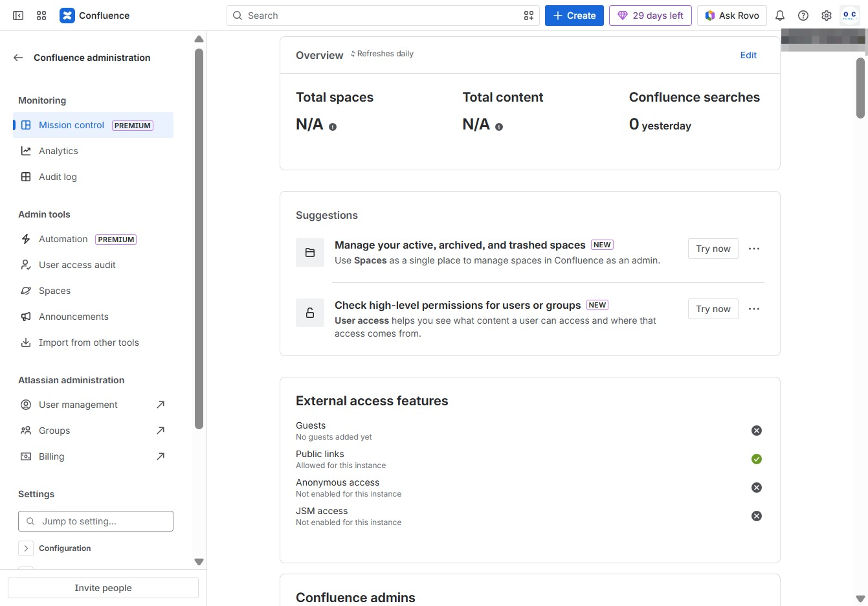Screen dimensions: 868x606
Task: Show info icon next to Total content N/A
Action: 499,127
